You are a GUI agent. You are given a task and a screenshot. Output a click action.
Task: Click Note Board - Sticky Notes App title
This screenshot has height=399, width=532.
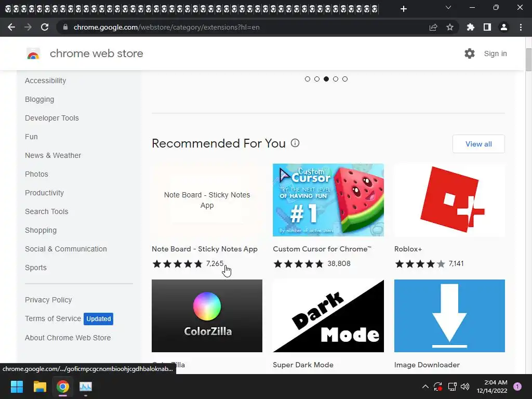(205, 249)
